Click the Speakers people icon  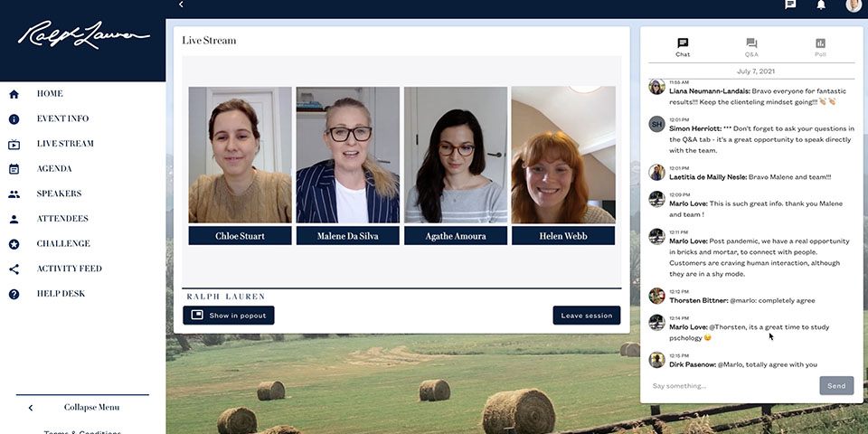pyautogui.click(x=14, y=194)
